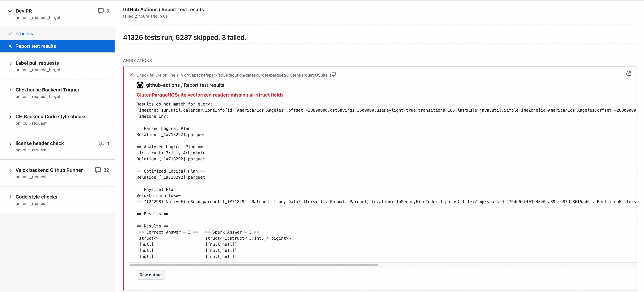
Task: Select Report test results job
Action: click(x=35, y=46)
